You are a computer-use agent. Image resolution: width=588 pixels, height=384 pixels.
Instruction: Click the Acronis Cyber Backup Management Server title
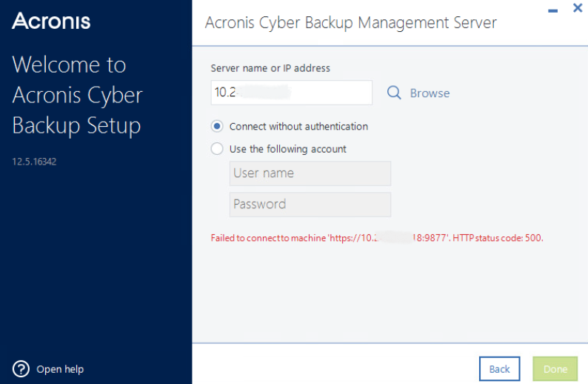click(350, 23)
